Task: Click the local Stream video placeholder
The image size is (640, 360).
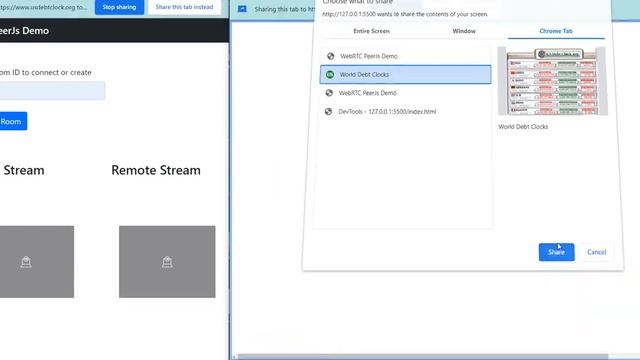Action: (x=37, y=262)
